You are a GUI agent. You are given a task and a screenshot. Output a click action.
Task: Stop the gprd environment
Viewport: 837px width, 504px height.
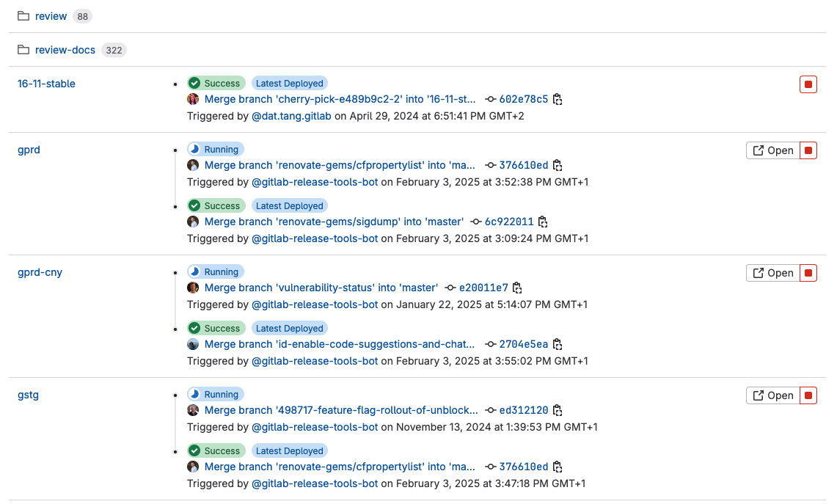click(x=808, y=150)
